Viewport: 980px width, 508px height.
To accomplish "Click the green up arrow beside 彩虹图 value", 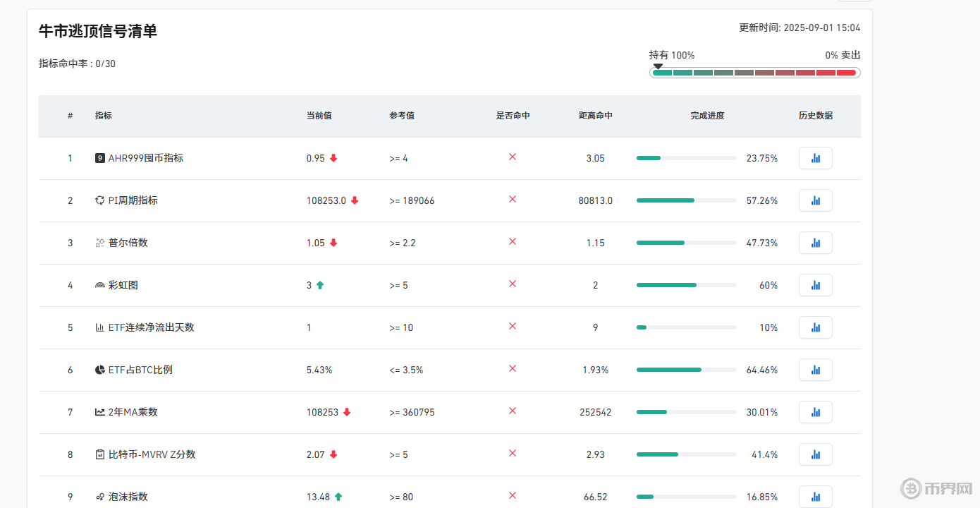I will pyautogui.click(x=320, y=285).
